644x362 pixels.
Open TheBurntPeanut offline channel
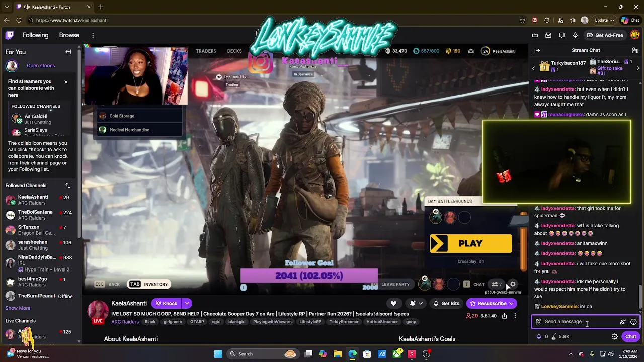point(40,296)
